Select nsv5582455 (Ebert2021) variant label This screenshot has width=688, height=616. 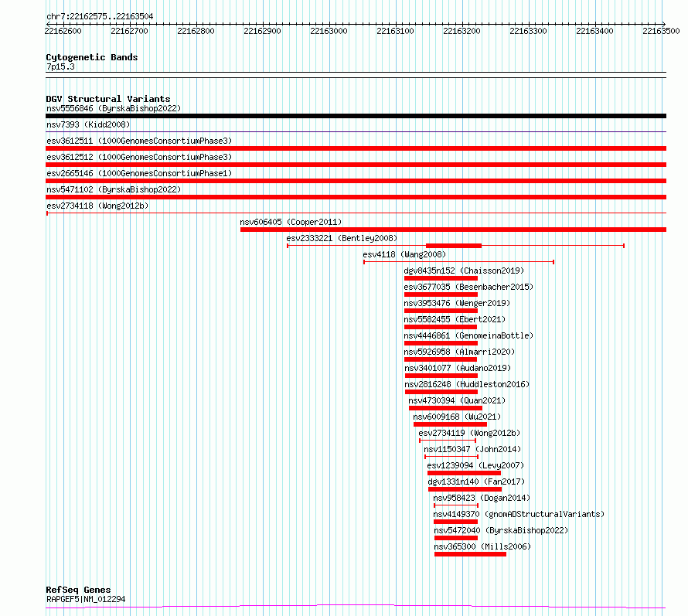click(x=455, y=319)
